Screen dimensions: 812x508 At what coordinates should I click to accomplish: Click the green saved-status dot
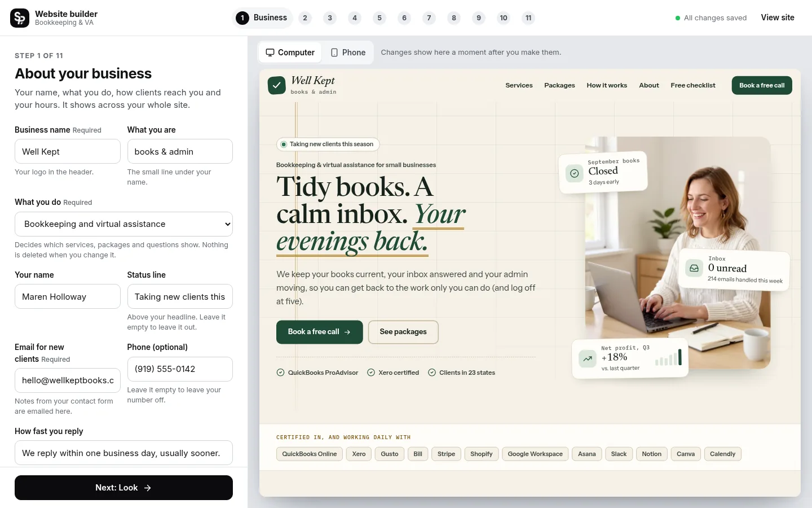click(678, 18)
